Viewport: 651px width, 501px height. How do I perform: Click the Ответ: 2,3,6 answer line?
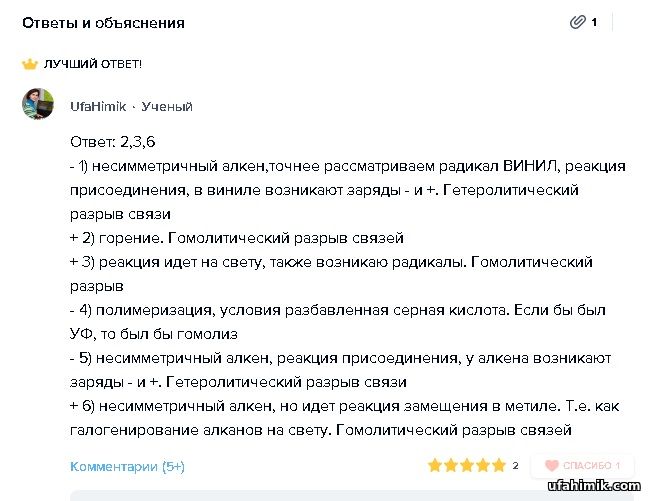113,142
